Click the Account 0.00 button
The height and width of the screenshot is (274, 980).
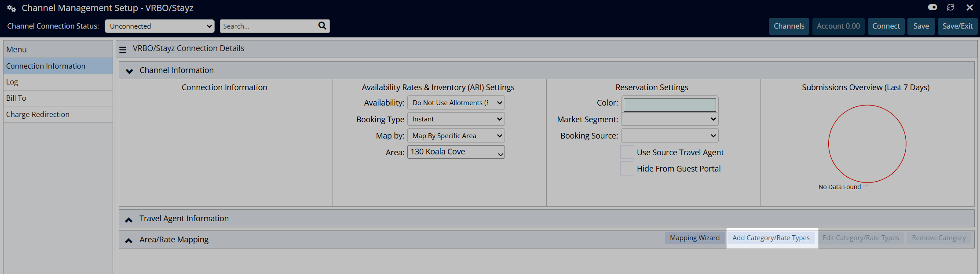pyautogui.click(x=838, y=26)
